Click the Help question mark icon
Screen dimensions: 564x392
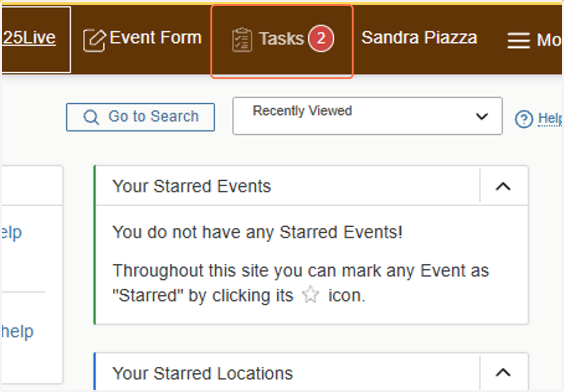click(524, 120)
